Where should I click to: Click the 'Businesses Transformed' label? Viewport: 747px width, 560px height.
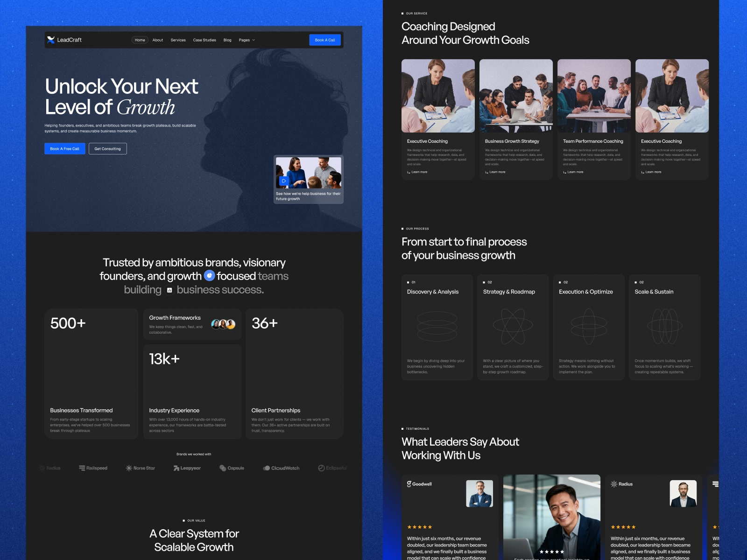click(81, 410)
